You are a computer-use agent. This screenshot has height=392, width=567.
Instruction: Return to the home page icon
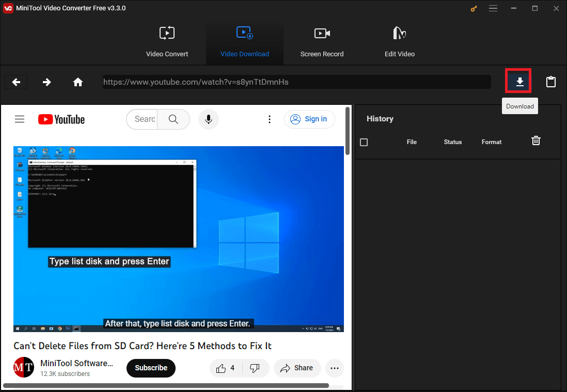coord(78,82)
